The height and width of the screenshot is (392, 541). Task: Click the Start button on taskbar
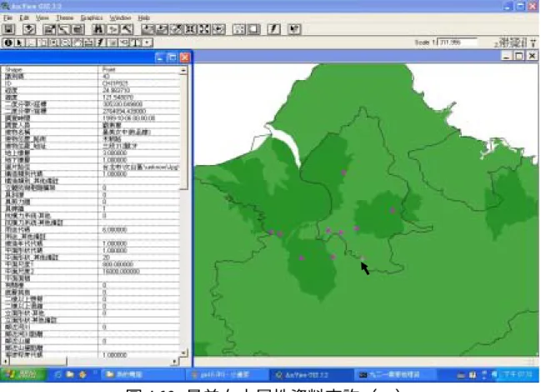pos(23,374)
